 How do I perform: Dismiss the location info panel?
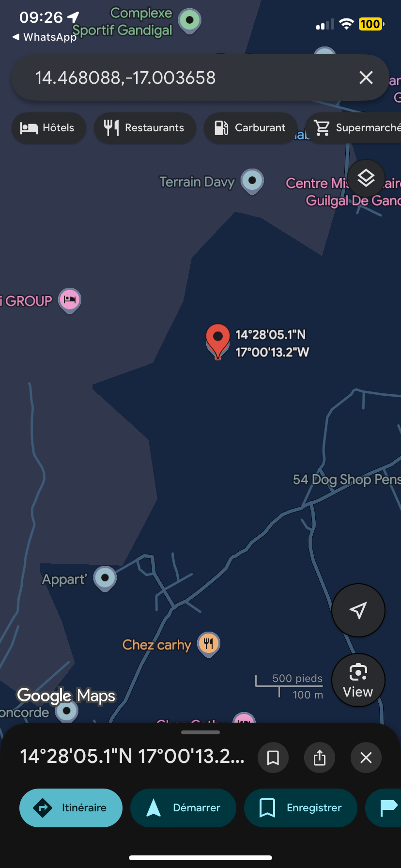(366, 758)
